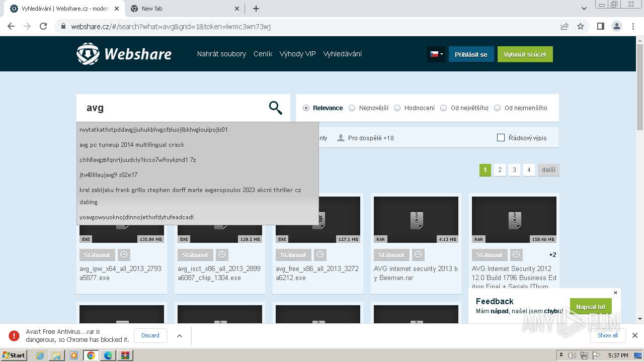
Task: Open language flag dropdown
Action: point(436,54)
